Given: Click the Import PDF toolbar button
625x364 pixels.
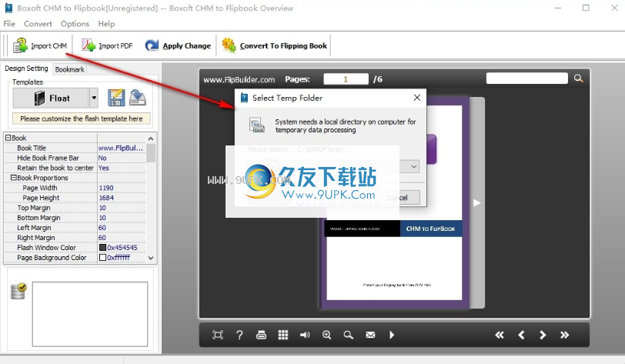Looking at the screenshot, I should coord(107,45).
